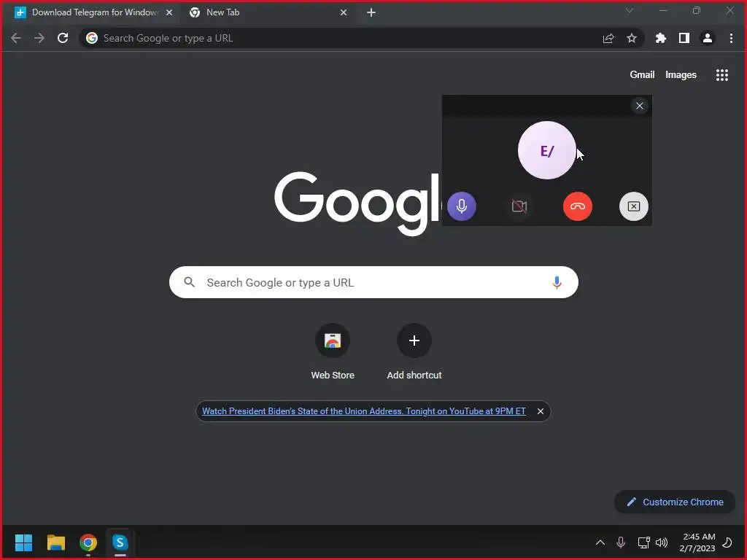Open File Explorer from taskbar
747x560 pixels.
[55, 542]
